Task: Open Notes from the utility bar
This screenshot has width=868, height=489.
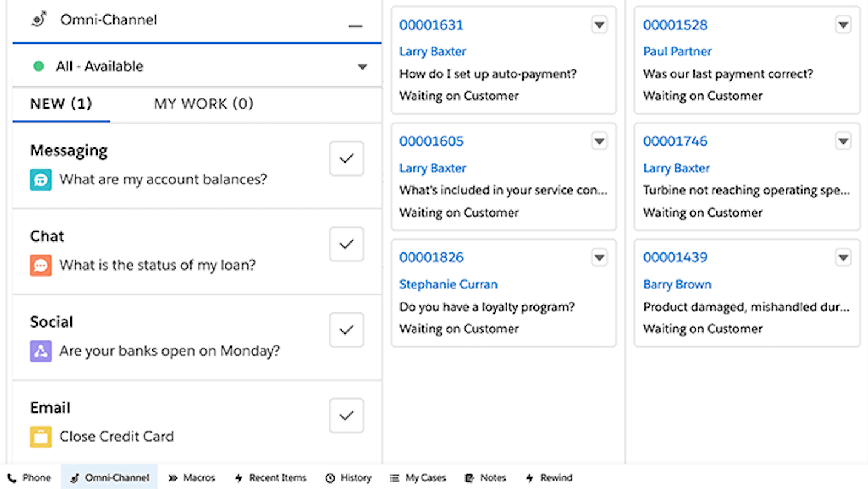Action: (x=486, y=477)
